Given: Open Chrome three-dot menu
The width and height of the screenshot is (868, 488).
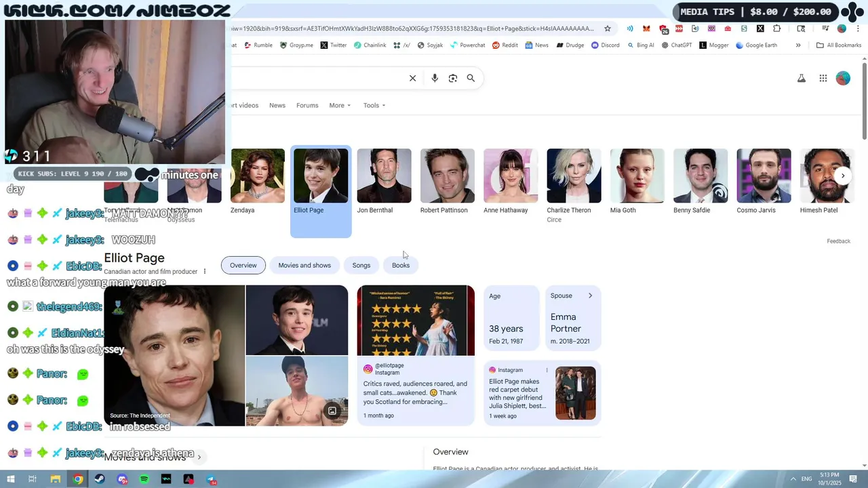Looking at the screenshot, I should coord(858,28).
